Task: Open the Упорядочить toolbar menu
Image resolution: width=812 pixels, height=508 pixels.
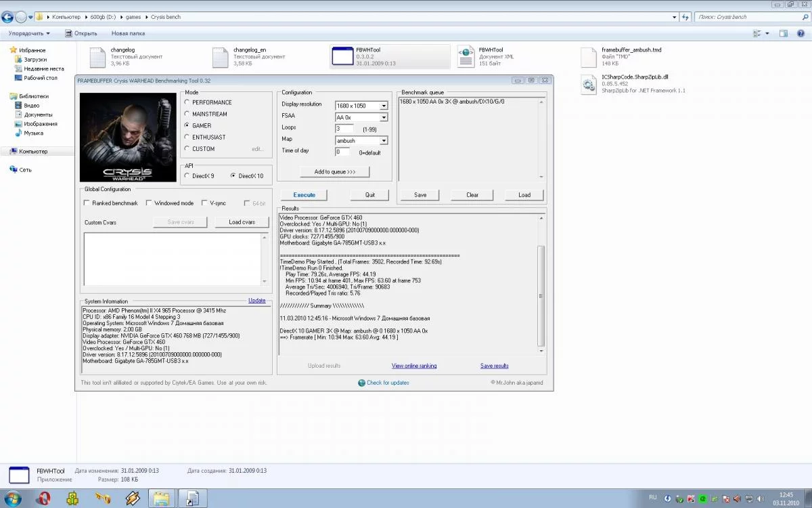Action: click(29, 33)
